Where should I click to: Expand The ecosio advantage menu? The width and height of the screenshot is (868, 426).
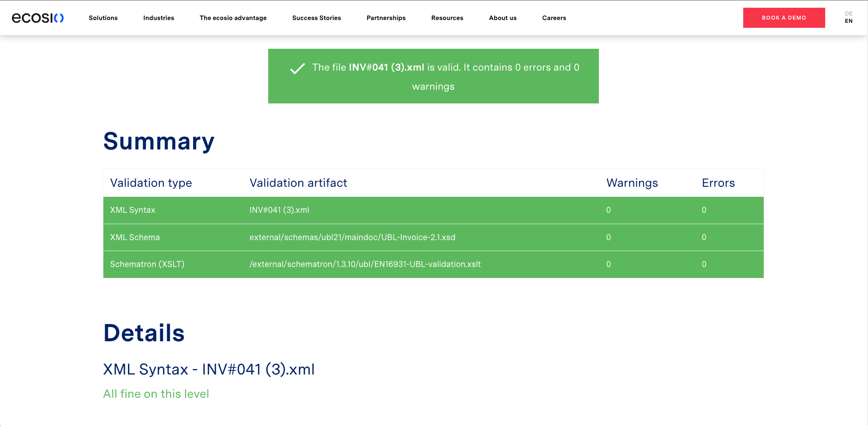pos(233,18)
